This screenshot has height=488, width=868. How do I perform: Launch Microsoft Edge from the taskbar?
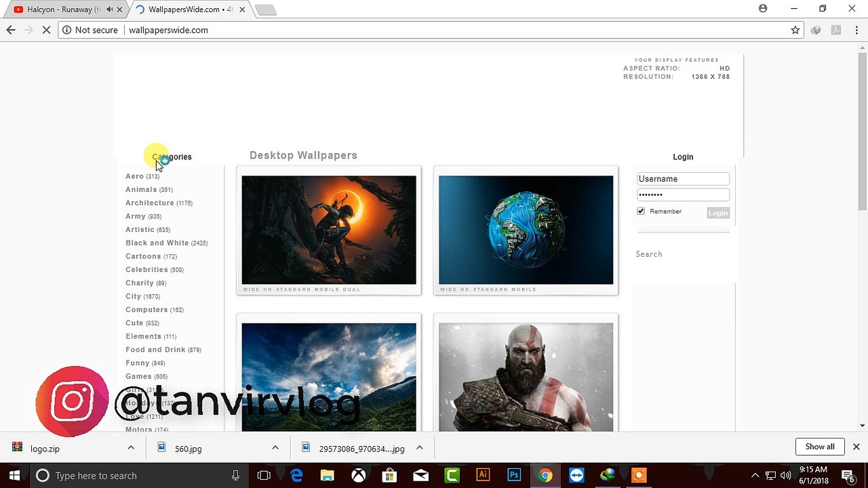tap(296, 475)
